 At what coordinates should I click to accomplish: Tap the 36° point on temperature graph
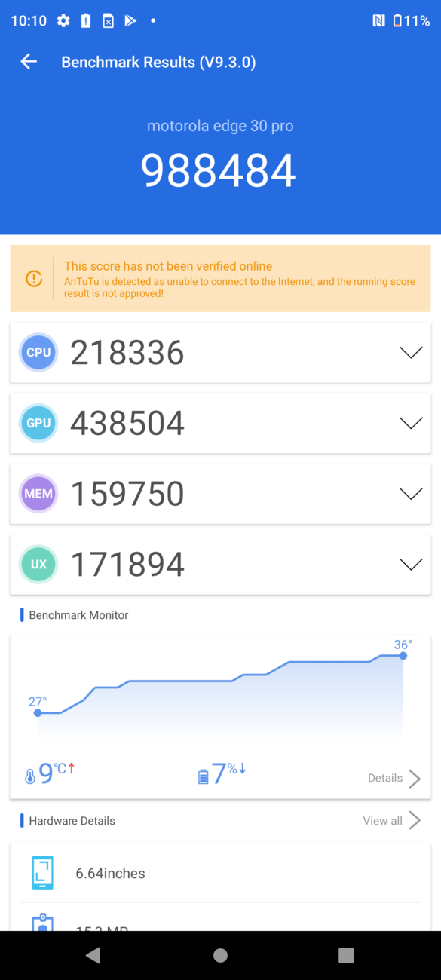(x=403, y=656)
